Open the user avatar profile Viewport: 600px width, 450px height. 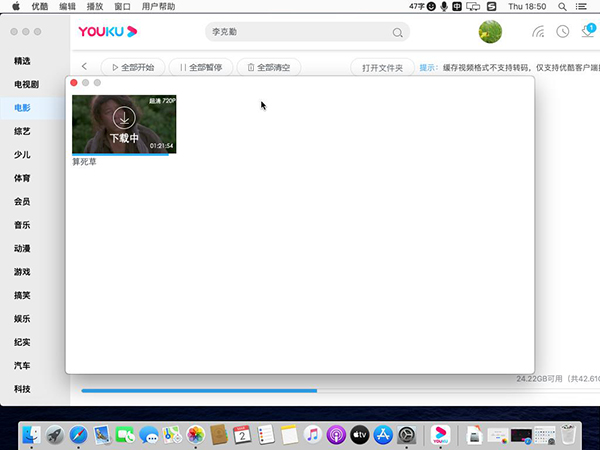click(x=490, y=31)
